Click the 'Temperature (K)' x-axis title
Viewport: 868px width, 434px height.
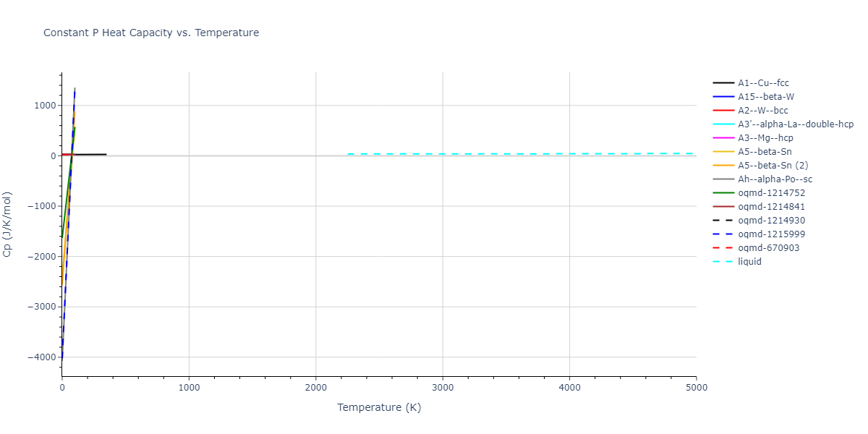pos(379,408)
